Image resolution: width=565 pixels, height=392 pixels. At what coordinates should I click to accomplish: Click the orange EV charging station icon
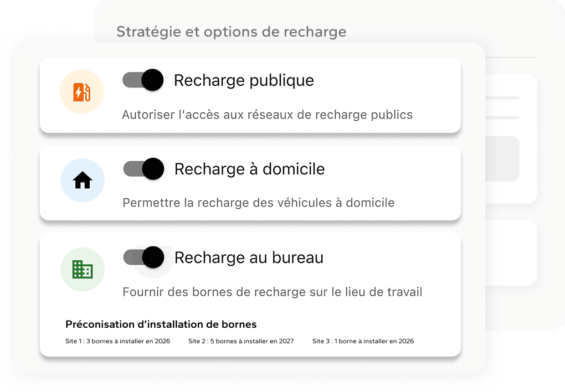(82, 92)
